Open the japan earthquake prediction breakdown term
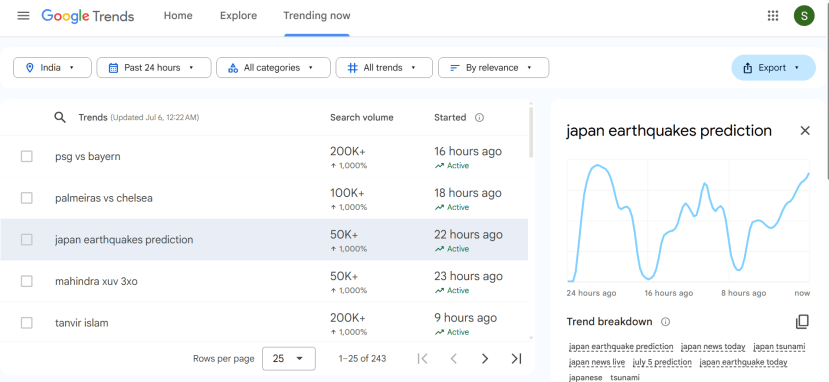Image resolution: width=829 pixels, height=382 pixels. pos(621,347)
